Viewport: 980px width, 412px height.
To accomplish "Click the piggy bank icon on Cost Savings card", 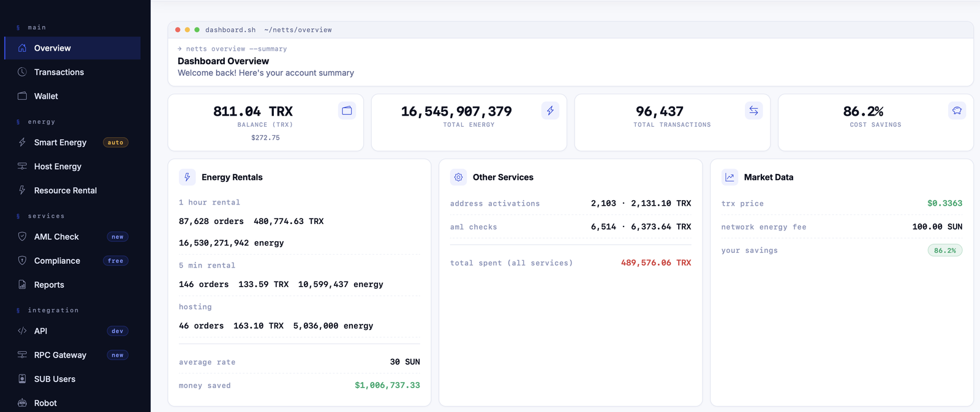I will (957, 111).
